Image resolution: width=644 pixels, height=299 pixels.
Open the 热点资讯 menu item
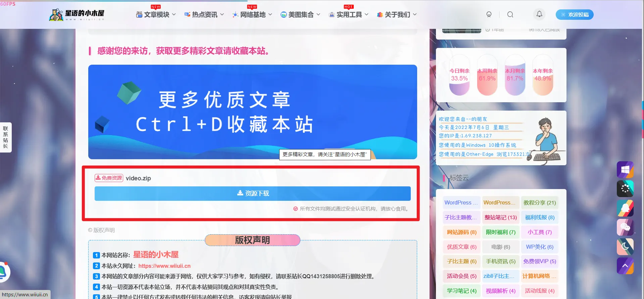point(204,14)
